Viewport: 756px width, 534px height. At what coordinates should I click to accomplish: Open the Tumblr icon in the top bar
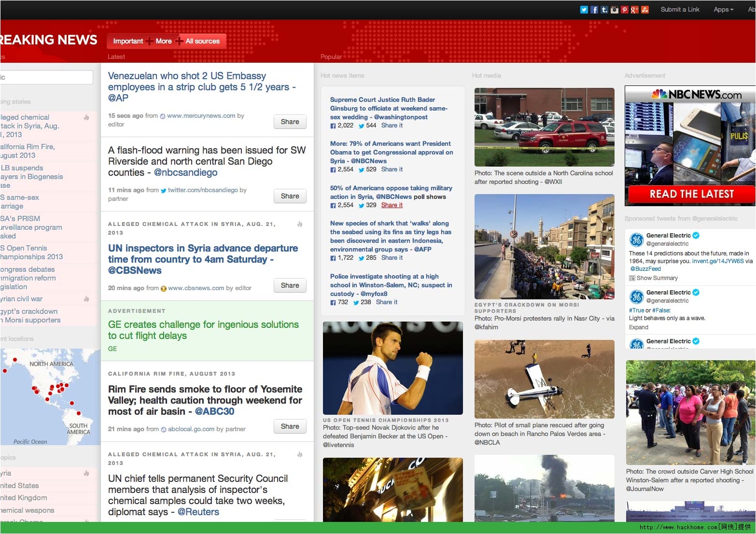pos(604,10)
